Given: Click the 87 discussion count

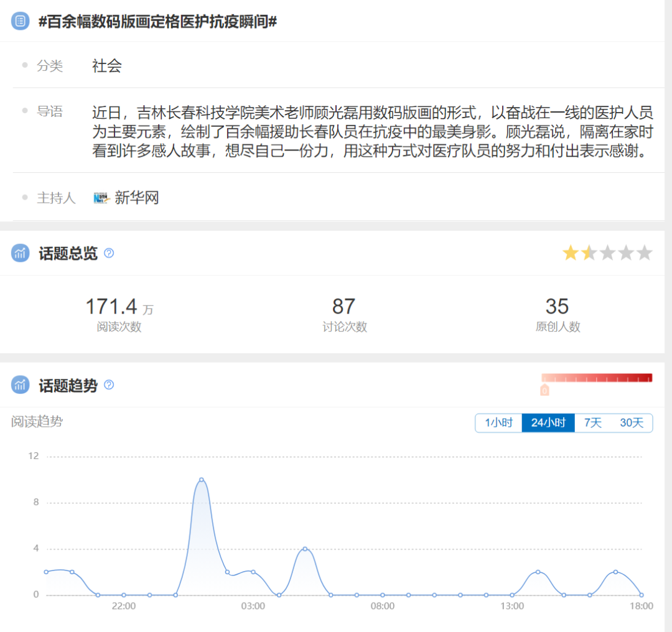Looking at the screenshot, I should point(343,307).
